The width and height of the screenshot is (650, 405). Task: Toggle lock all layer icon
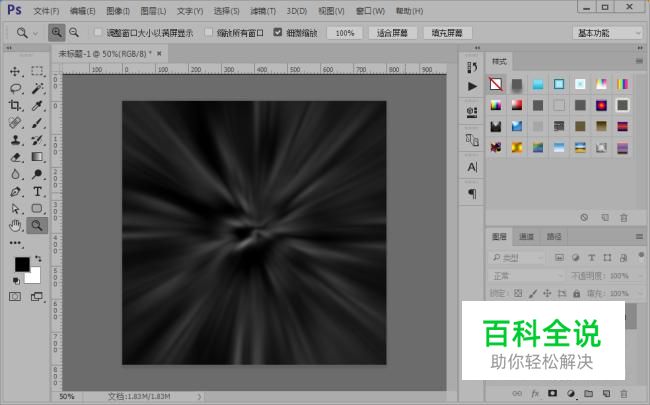[577, 293]
